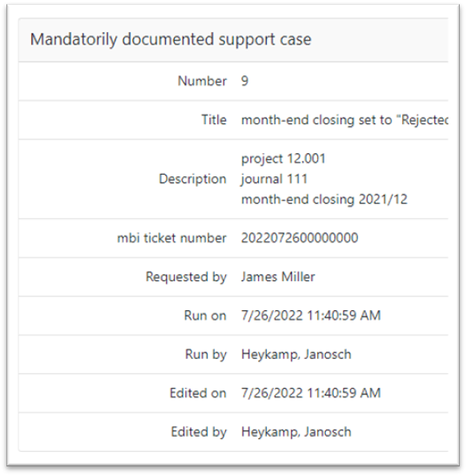Click the Run by label

[206, 354]
